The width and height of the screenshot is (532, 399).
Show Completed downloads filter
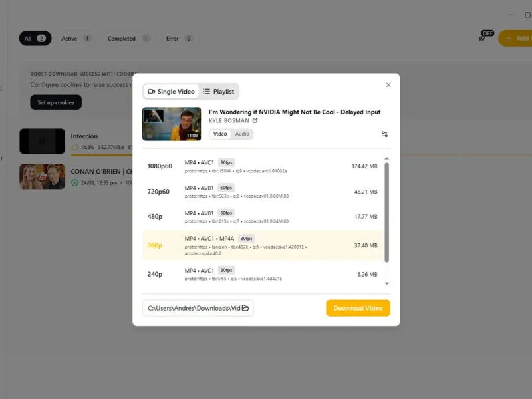(129, 39)
